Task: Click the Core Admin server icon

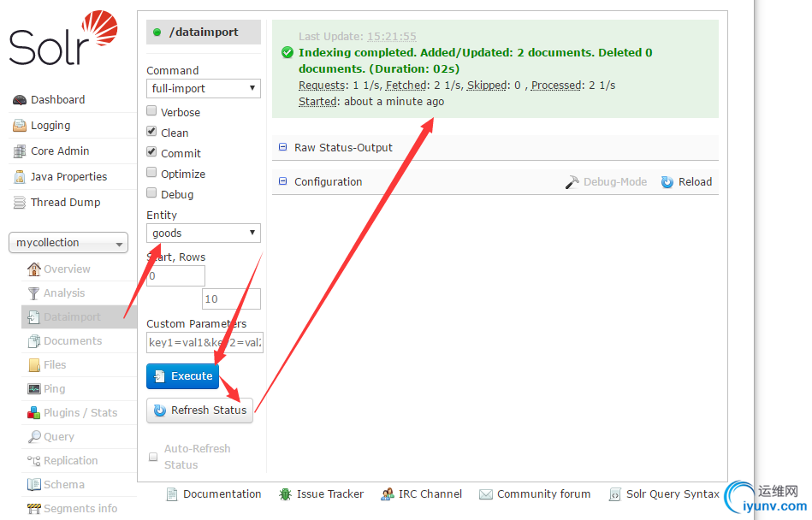Action: pyautogui.click(x=20, y=151)
